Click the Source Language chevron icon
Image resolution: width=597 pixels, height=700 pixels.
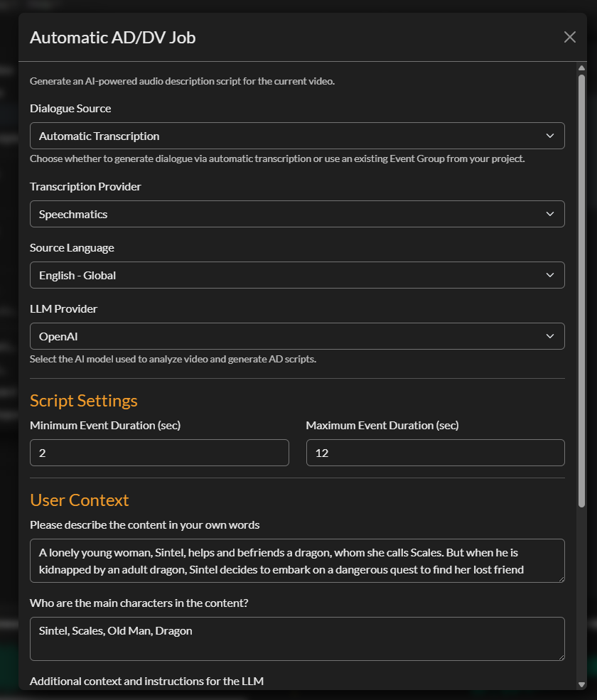tap(550, 276)
